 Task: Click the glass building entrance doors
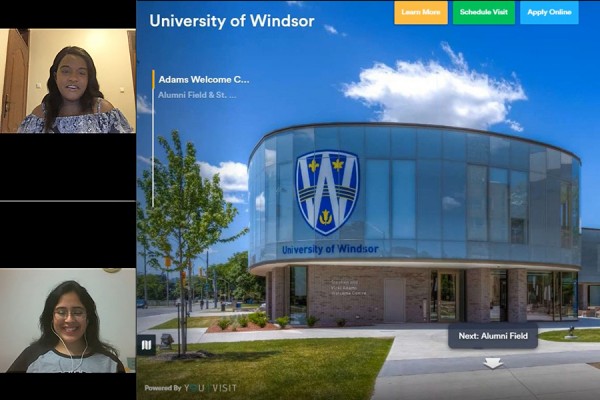(x=446, y=296)
